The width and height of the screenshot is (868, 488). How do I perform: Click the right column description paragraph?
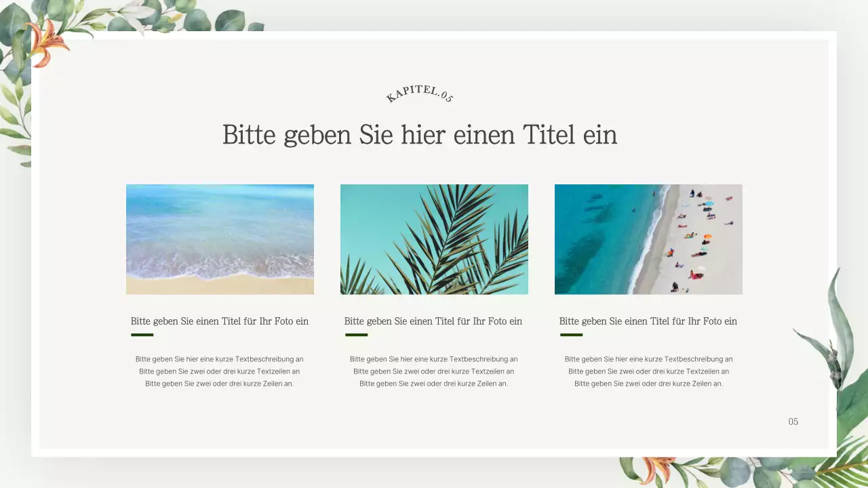click(648, 371)
